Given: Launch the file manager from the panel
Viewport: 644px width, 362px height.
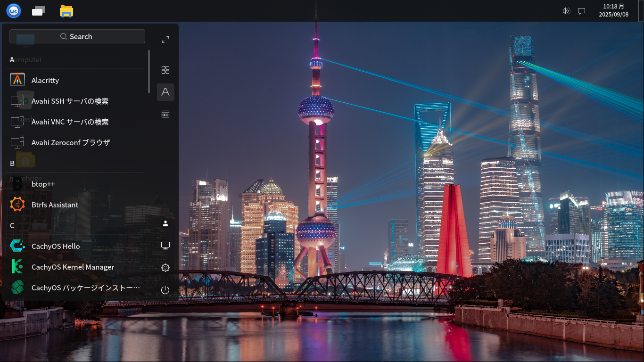Looking at the screenshot, I should 66,11.
